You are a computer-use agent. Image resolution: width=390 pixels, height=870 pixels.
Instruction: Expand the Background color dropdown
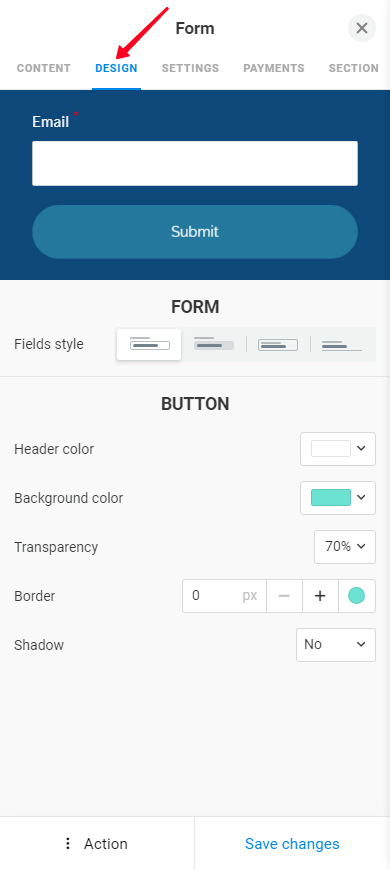(338, 498)
